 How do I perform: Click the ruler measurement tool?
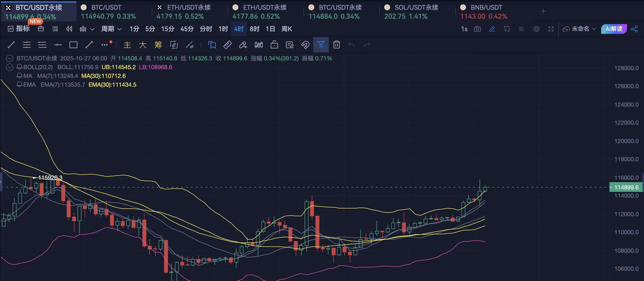point(227,45)
